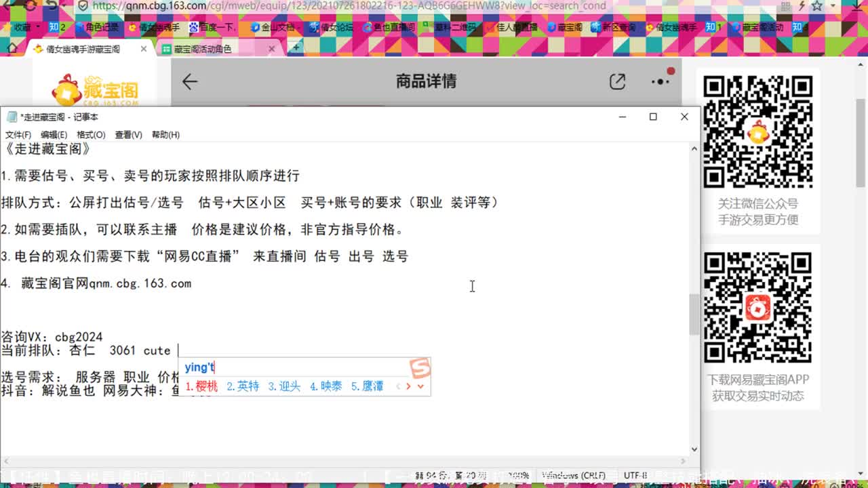Open the 收藏 bookmarks folder
Image resolution: width=868 pixels, height=488 pixels.
(x=24, y=28)
